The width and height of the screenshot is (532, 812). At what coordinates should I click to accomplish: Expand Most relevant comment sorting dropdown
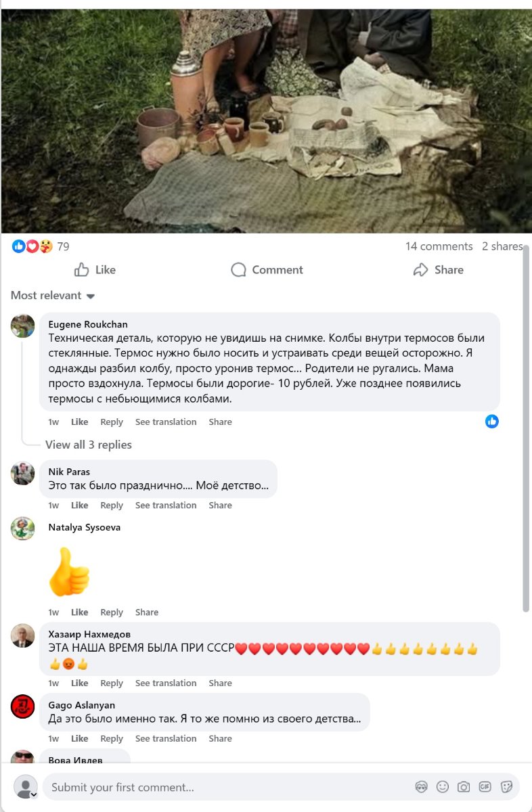coord(53,296)
